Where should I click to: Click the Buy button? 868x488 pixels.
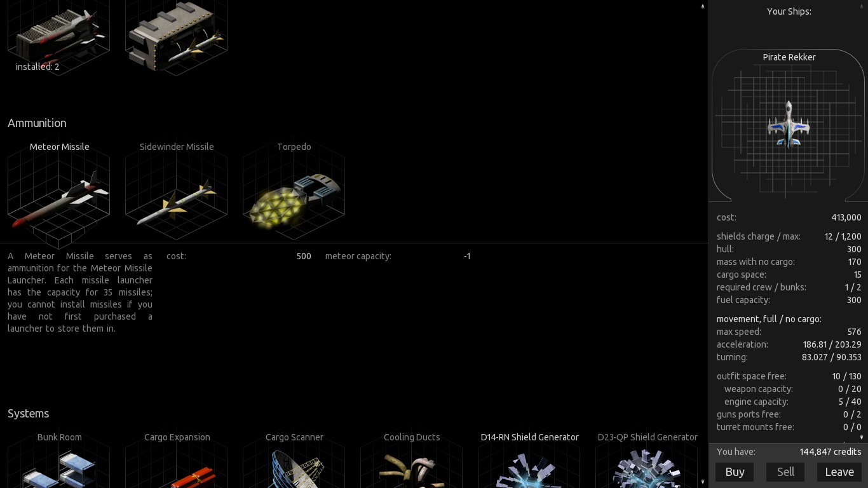pos(735,471)
